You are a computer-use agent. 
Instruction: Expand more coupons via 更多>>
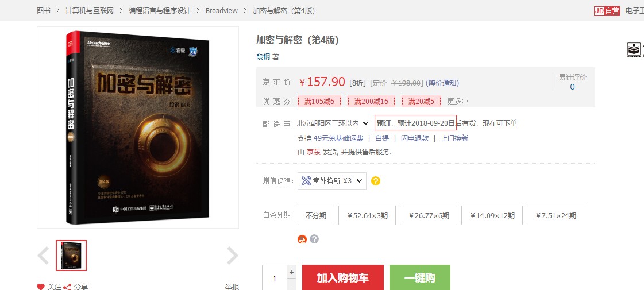pyautogui.click(x=457, y=101)
